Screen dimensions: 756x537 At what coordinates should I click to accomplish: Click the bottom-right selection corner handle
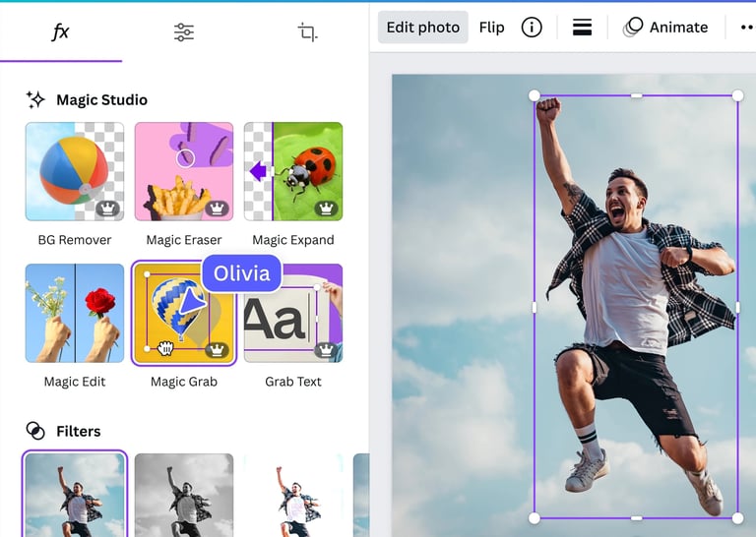point(737,518)
